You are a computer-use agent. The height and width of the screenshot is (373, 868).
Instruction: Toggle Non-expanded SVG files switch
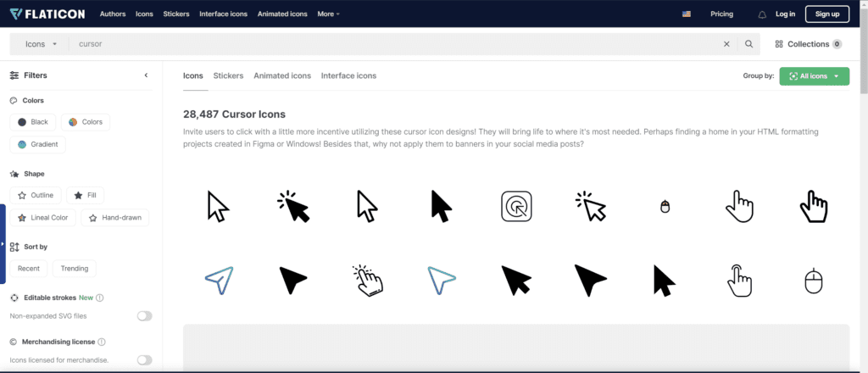[144, 316]
